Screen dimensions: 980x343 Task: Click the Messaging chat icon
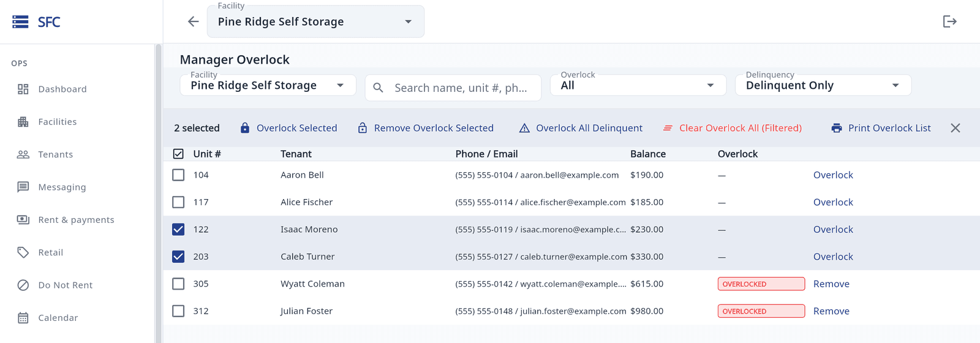pyautogui.click(x=23, y=187)
